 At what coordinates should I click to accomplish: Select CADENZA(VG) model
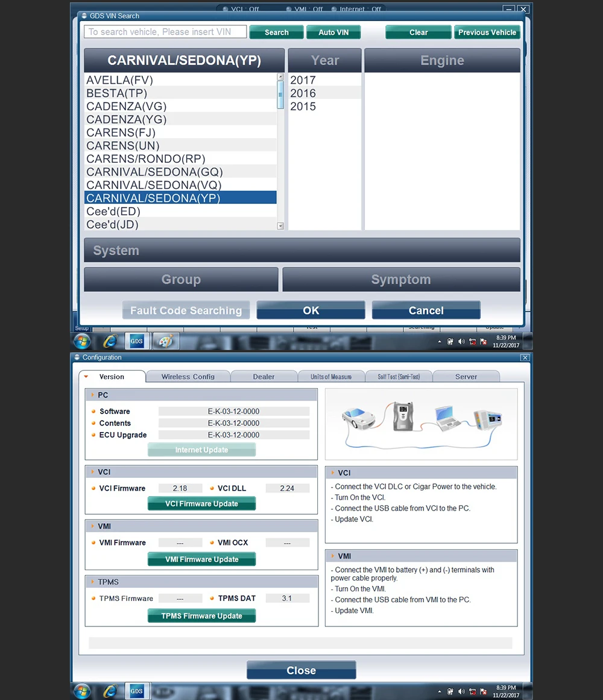180,106
